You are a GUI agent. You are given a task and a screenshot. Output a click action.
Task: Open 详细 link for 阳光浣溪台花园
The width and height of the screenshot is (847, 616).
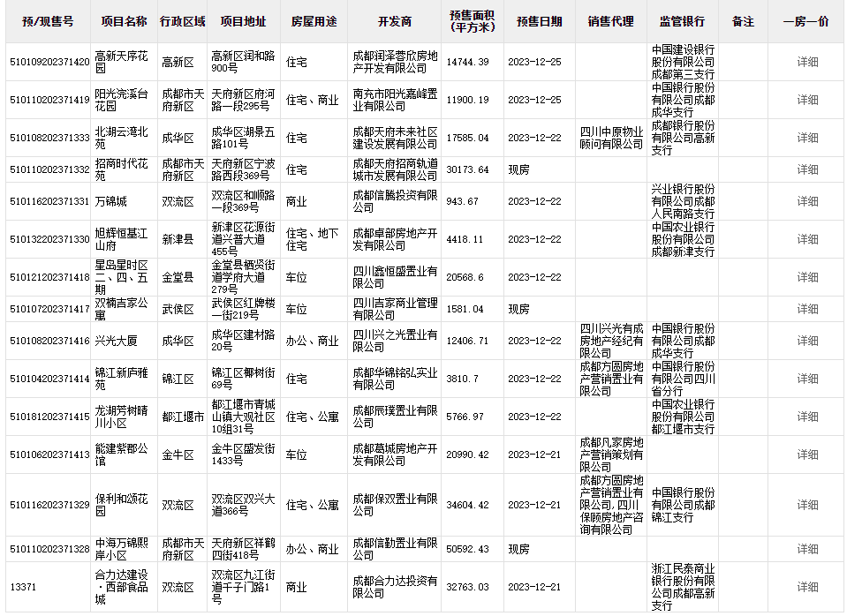(807, 100)
